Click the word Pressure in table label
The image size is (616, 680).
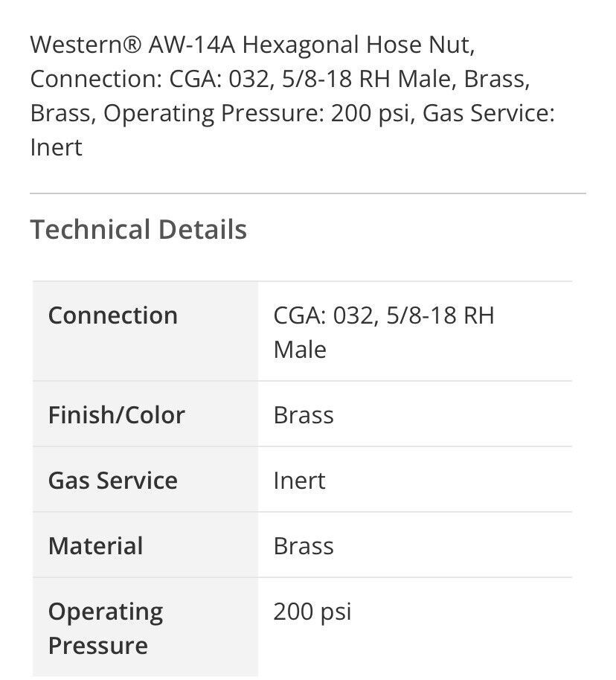(98, 646)
